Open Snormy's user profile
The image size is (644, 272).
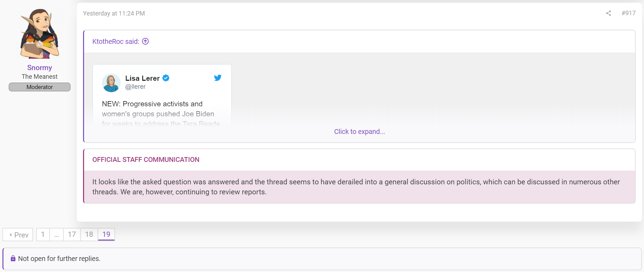(40, 68)
